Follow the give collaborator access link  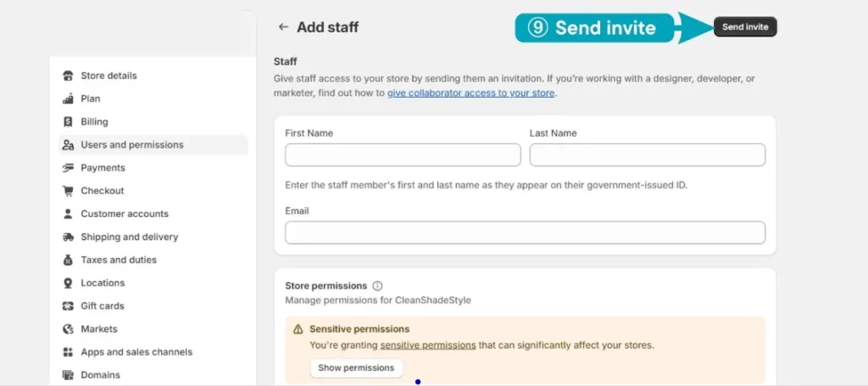[470, 93]
